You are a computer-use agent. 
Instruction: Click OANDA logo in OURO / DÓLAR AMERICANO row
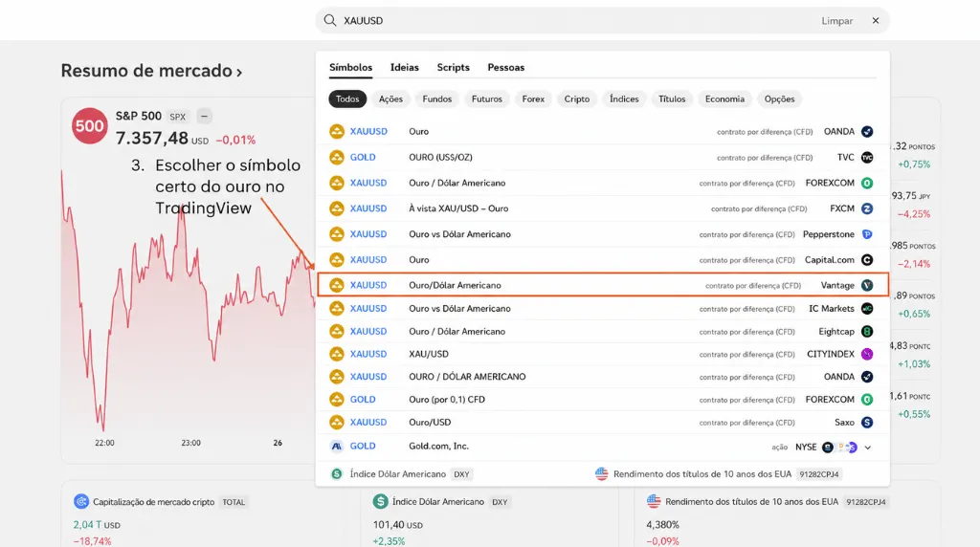tap(867, 377)
